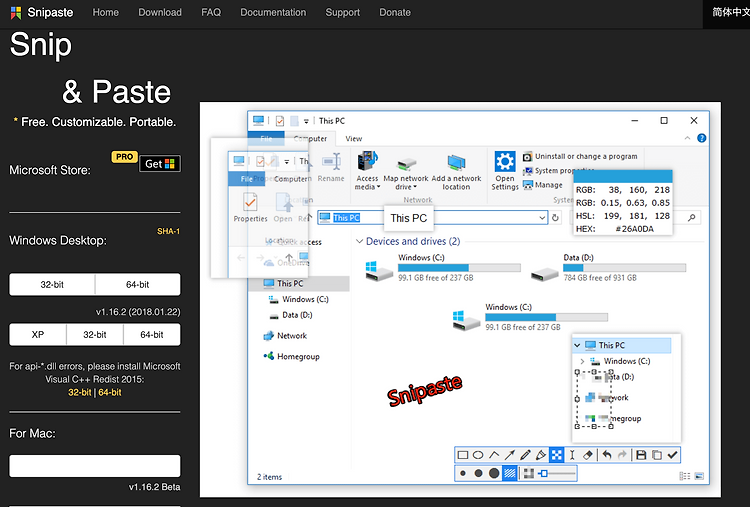
Task: Click the greyed redo arrow
Action: pos(622,455)
